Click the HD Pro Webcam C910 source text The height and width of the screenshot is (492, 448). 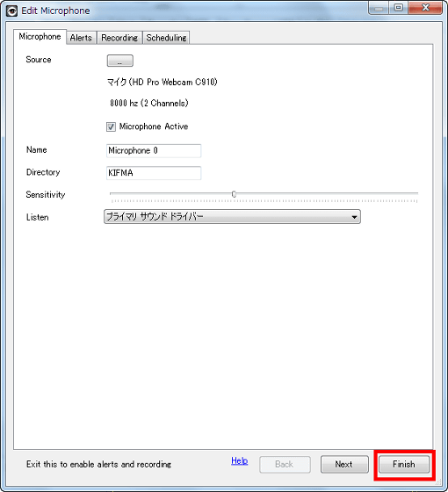(163, 83)
